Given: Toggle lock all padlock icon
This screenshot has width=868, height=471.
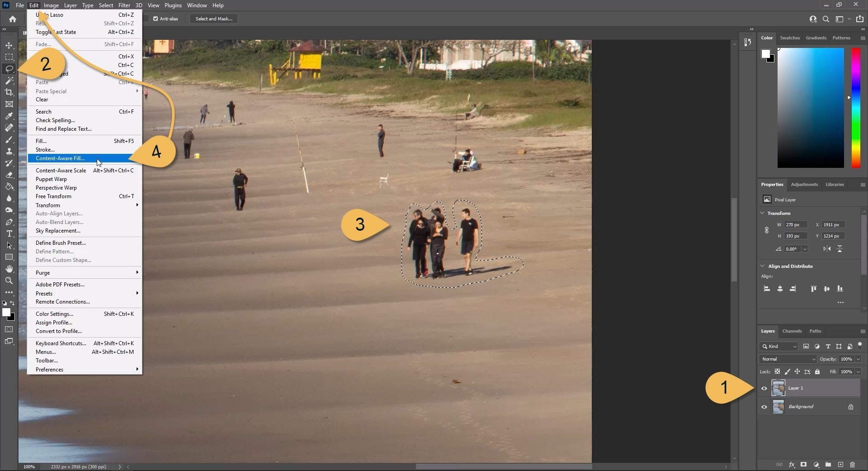Looking at the screenshot, I should 817,371.
